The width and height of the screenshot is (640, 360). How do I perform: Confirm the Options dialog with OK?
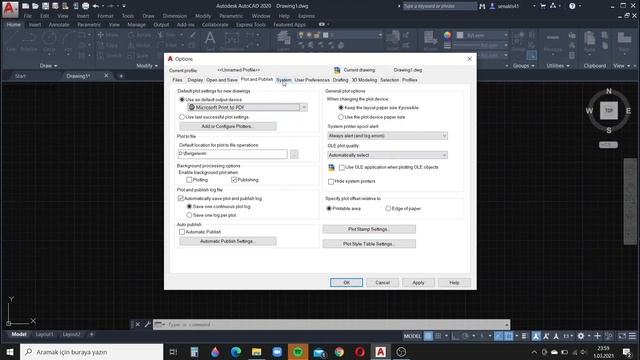346,282
